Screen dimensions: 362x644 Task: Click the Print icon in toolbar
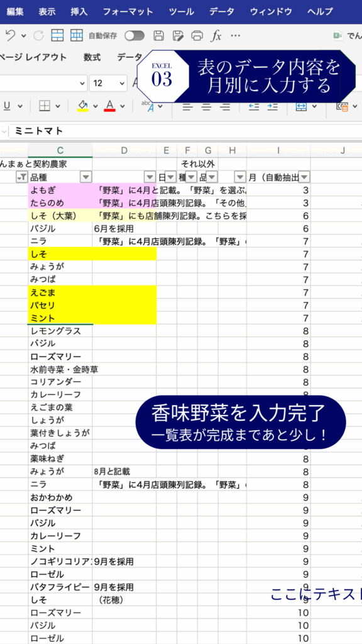(x=197, y=36)
